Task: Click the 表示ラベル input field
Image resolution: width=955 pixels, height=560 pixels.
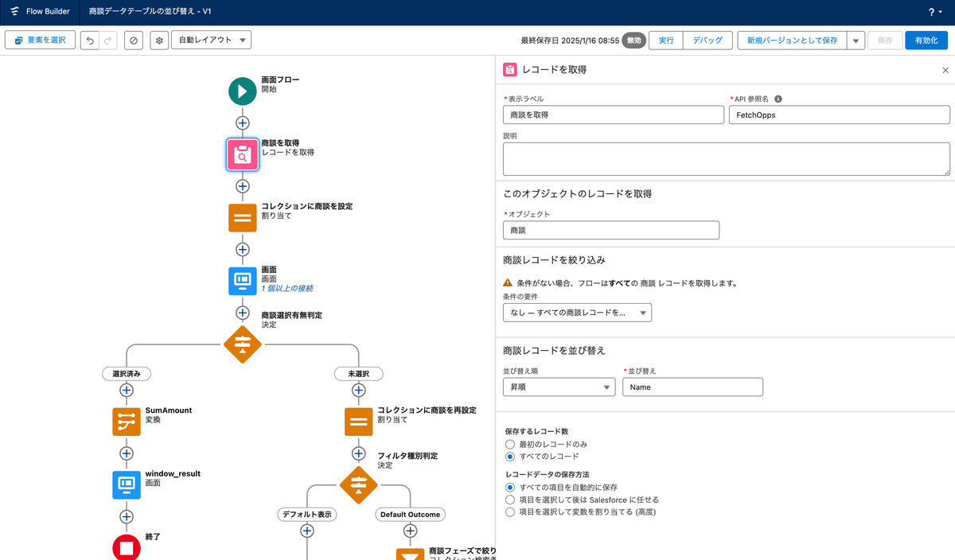Action: [x=613, y=115]
